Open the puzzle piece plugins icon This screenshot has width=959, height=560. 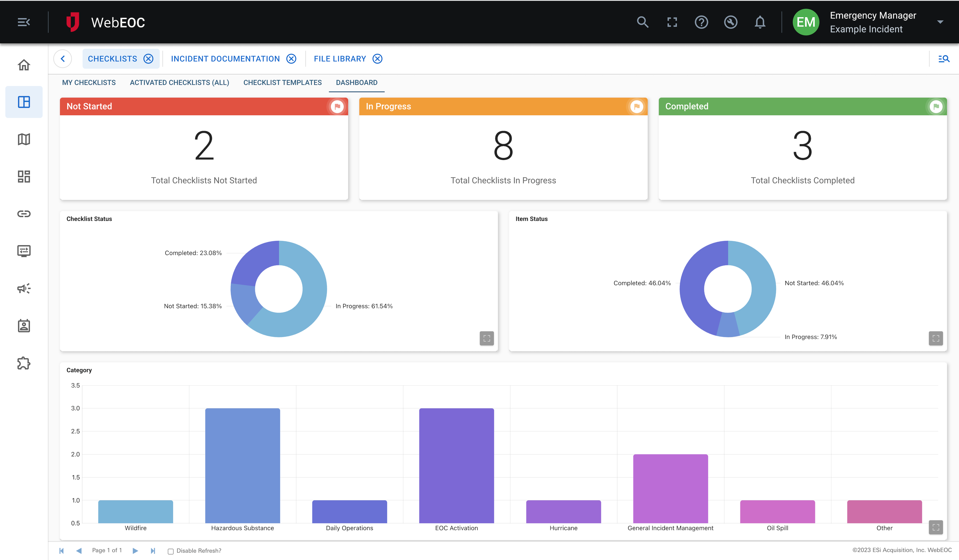point(24,363)
